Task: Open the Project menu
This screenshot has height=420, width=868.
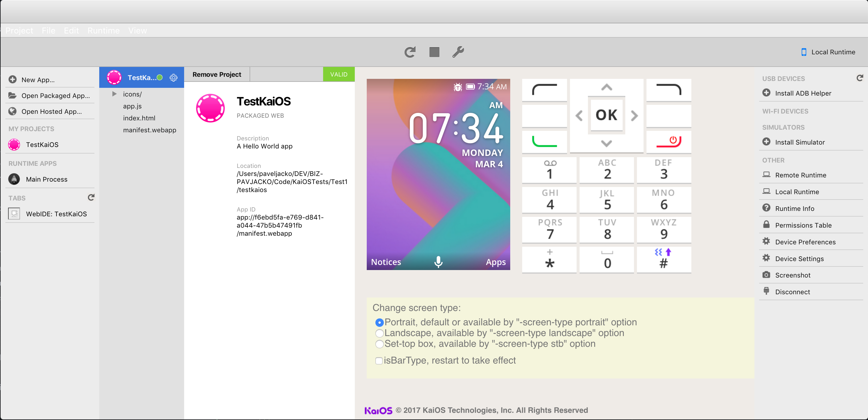Action: 19,31
